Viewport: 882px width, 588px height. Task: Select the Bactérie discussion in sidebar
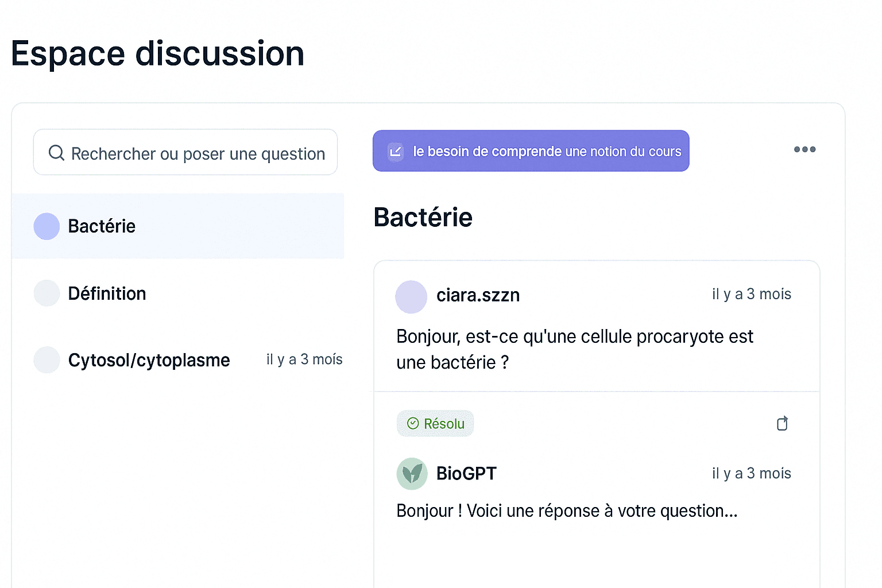(x=177, y=226)
